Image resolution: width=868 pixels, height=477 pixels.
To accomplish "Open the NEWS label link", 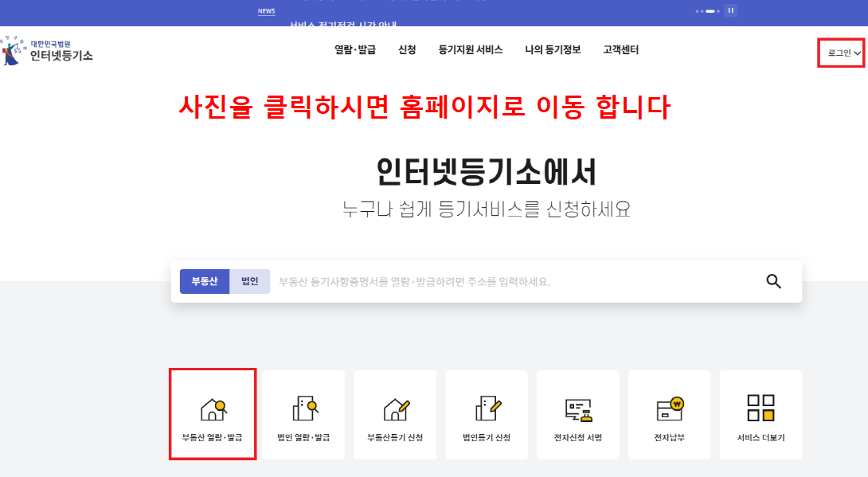I will coord(266,11).
